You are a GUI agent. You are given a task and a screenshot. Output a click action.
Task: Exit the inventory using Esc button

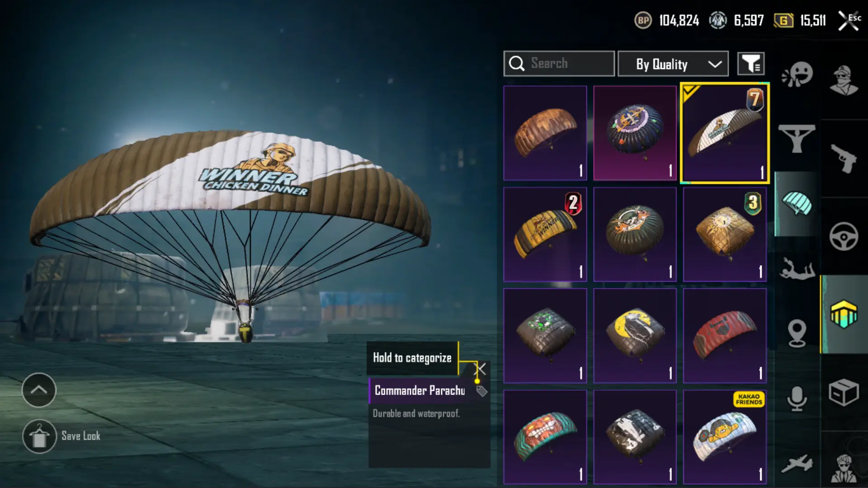pos(849,20)
